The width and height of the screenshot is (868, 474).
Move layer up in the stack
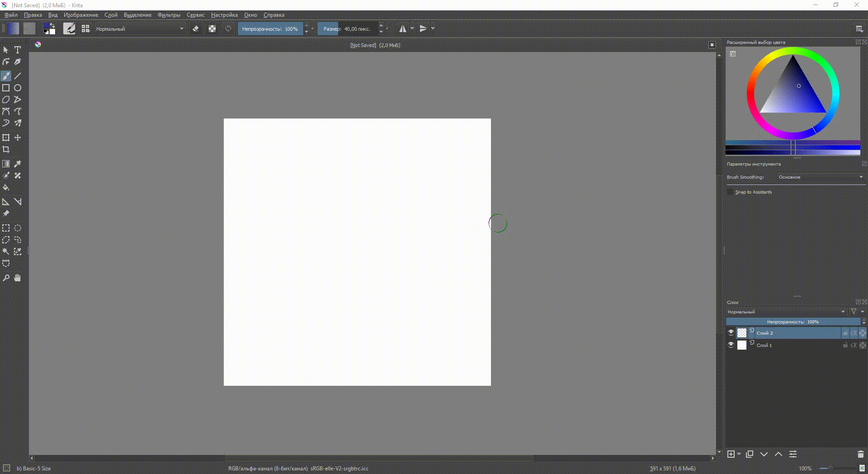[x=778, y=454]
